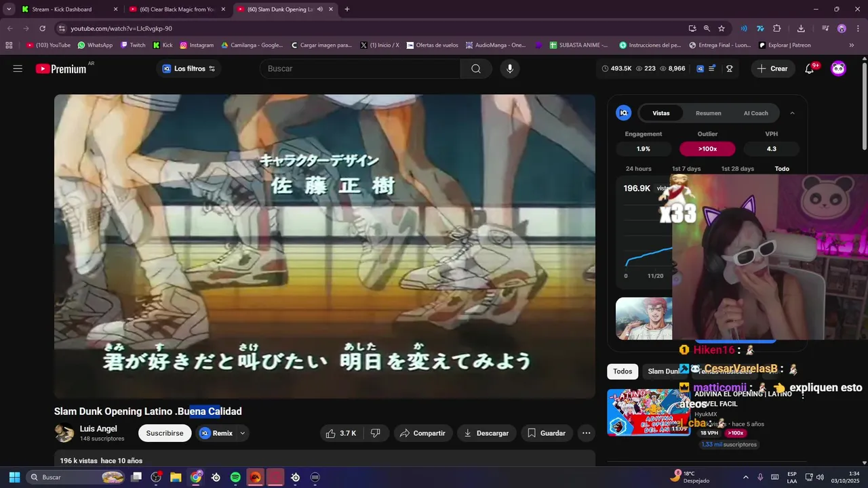
Task: Open the browser downloads icon
Action: (801, 28)
